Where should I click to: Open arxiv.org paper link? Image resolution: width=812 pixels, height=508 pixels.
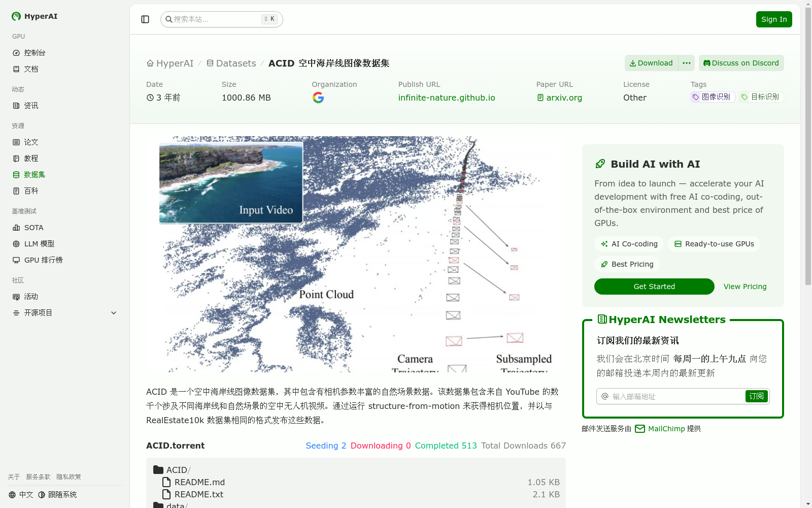point(559,98)
